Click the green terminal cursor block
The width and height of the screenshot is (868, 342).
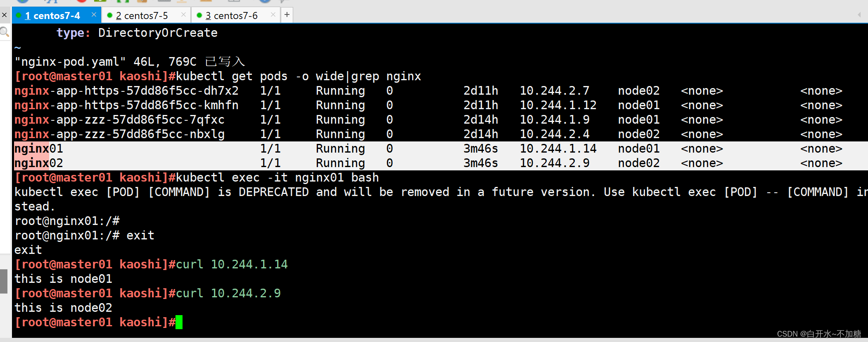[179, 322]
